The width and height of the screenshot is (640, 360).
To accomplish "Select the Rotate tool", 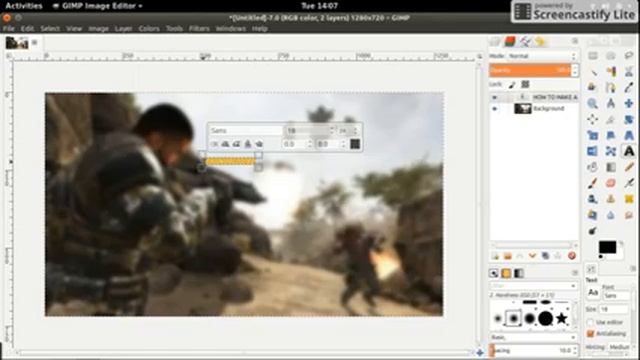I will click(629, 119).
